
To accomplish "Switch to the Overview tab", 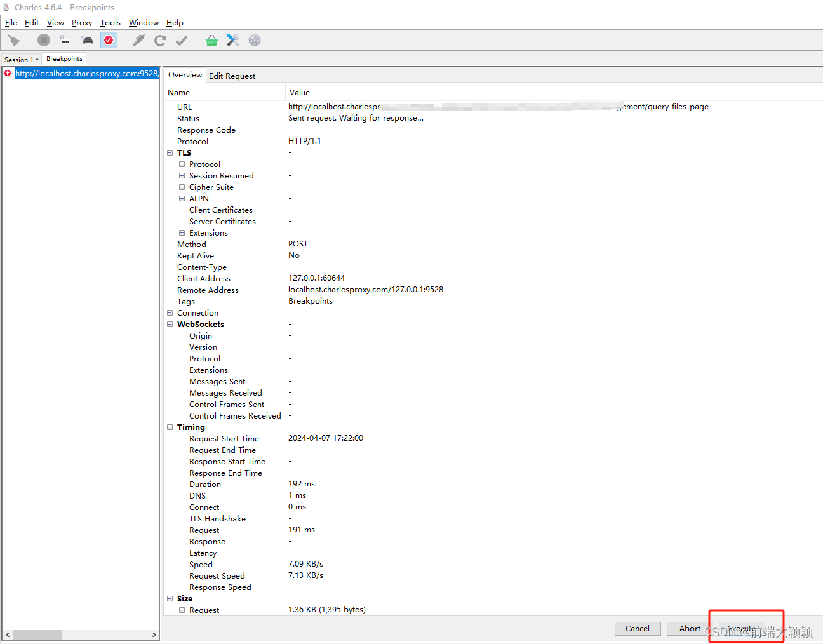I will (185, 75).
